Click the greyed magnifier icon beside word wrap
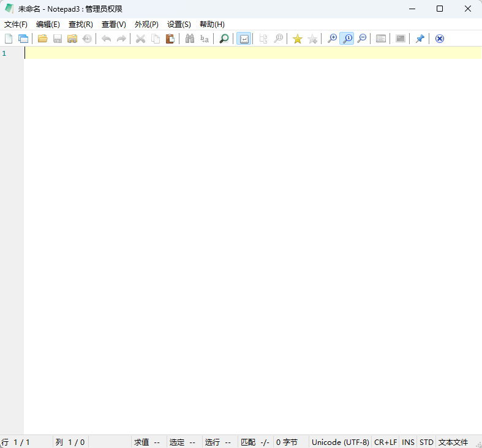 [x=278, y=39]
